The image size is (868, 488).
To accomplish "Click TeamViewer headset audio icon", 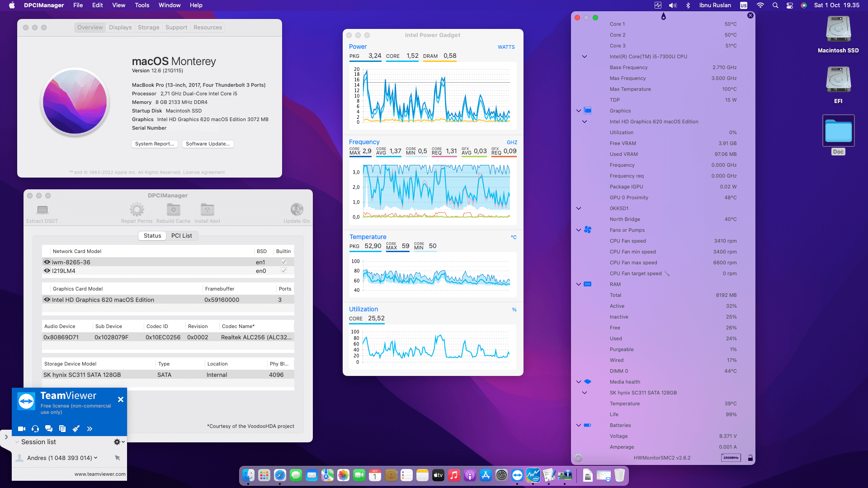I will click(x=35, y=429).
